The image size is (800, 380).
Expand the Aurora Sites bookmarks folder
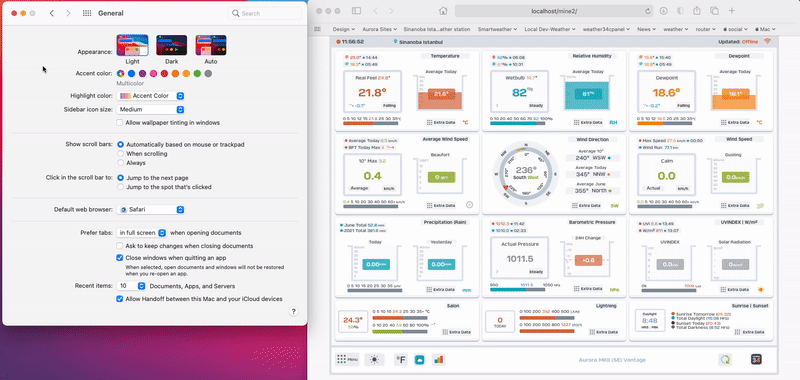pyautogui.click(x=379, y=29)
